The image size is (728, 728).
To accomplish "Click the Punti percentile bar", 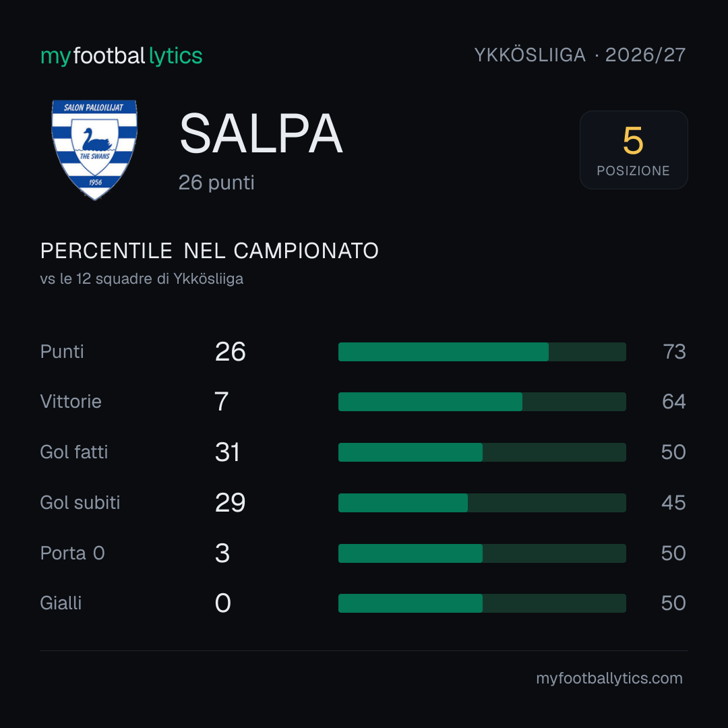I will point(482,352).
